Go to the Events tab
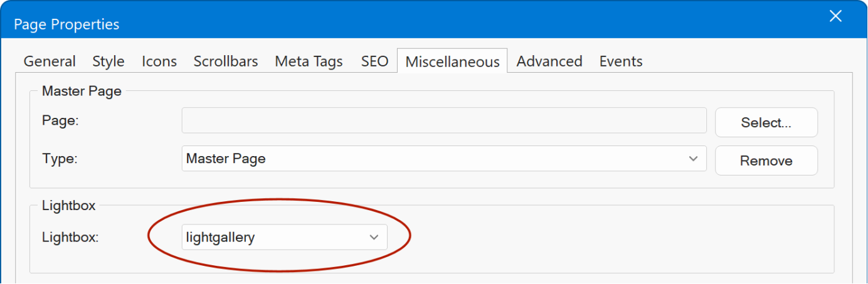Screen dimensions: 868x284 tap(621, 61)
